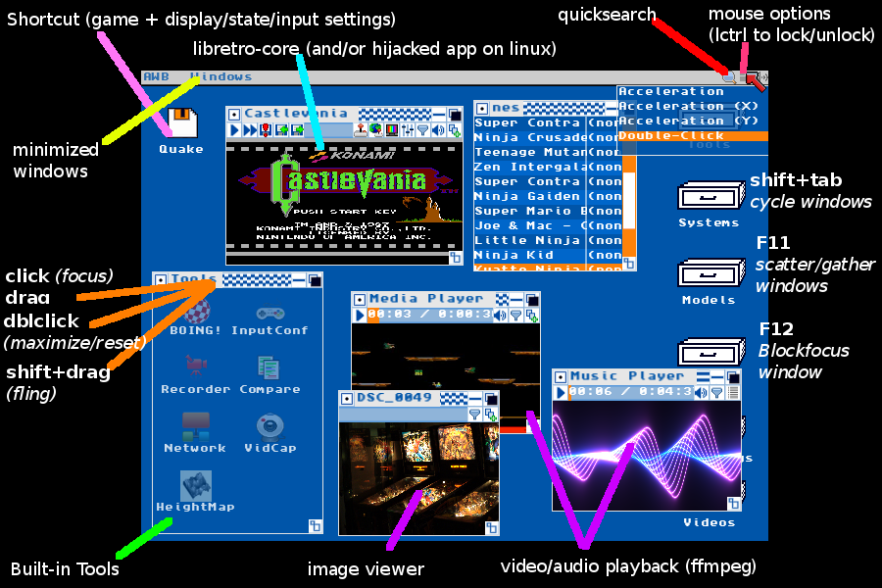Open the InputConf gamepad tool
This screenshot has width=882, height=588.
tap(271, 312)
